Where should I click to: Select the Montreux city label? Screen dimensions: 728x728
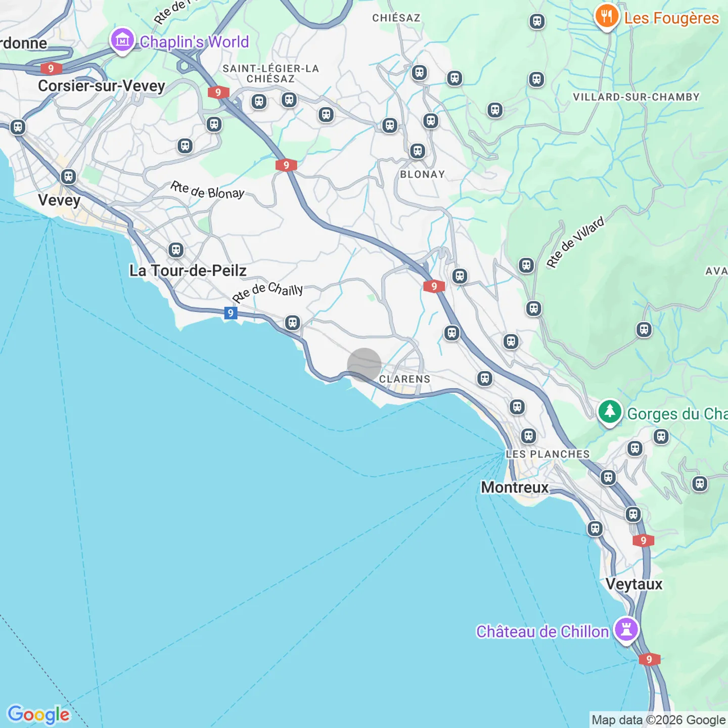[x=515, y=487]
